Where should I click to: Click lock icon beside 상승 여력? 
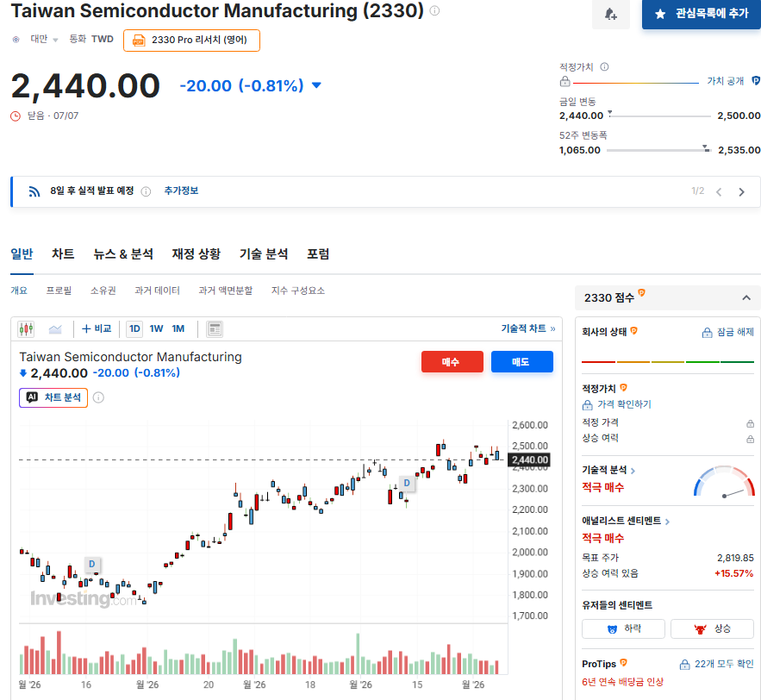(751, 440)
